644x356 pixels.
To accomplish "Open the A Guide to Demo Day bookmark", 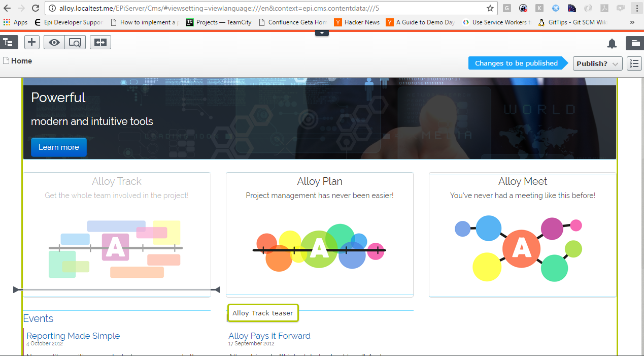I will pyautogui.click(x=421, y=22).
